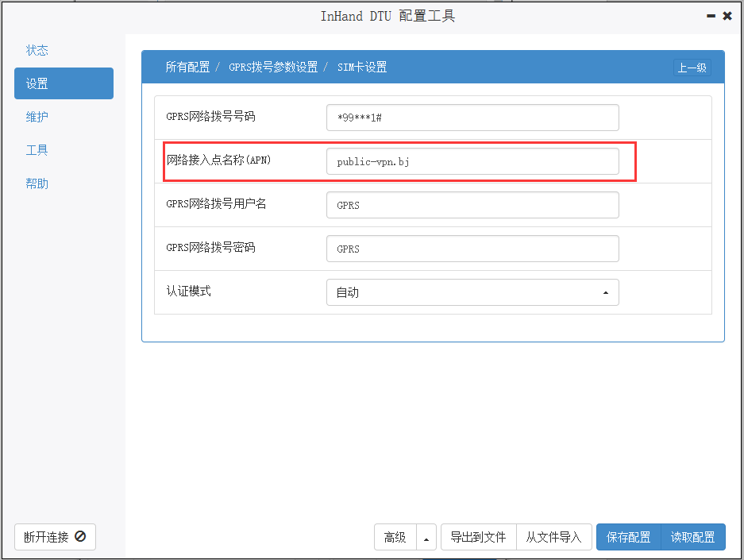Click the GPRS拨号参数设置 breadcrumb link

coord(273,67)
